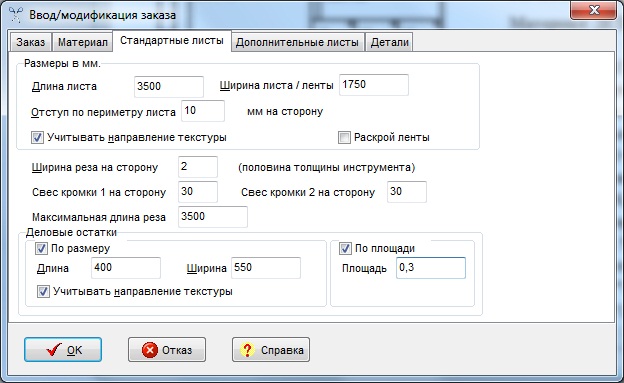This screenshot has height=383, width=624.
Task: Open help via the Справка button
Action: click(271, 350)
